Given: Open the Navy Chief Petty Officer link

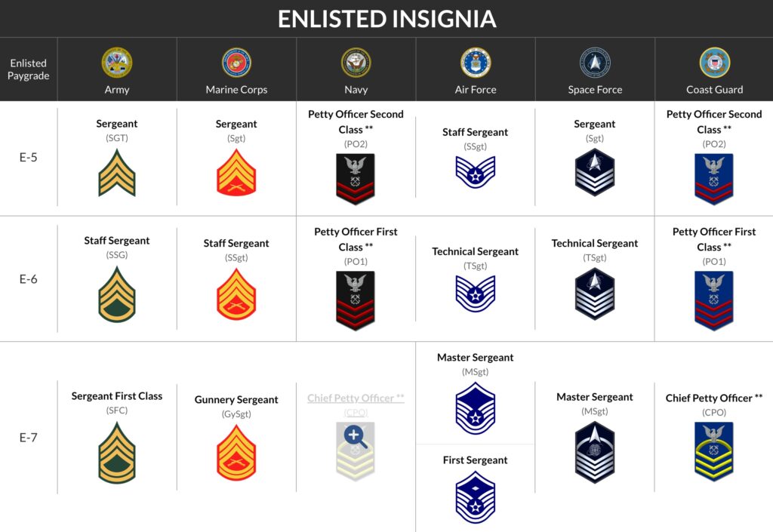Looking at the screenshot, I should pos(356,398).
